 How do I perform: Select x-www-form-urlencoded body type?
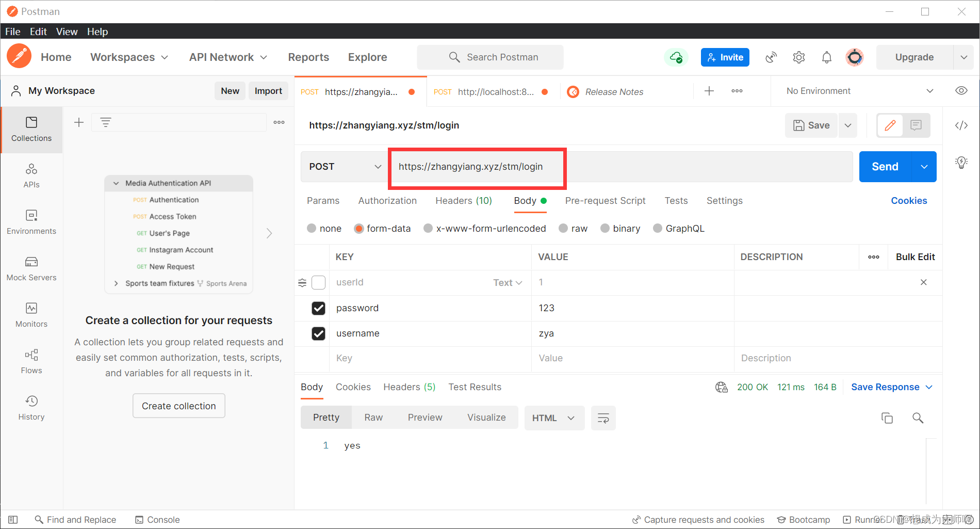point(428,228)
